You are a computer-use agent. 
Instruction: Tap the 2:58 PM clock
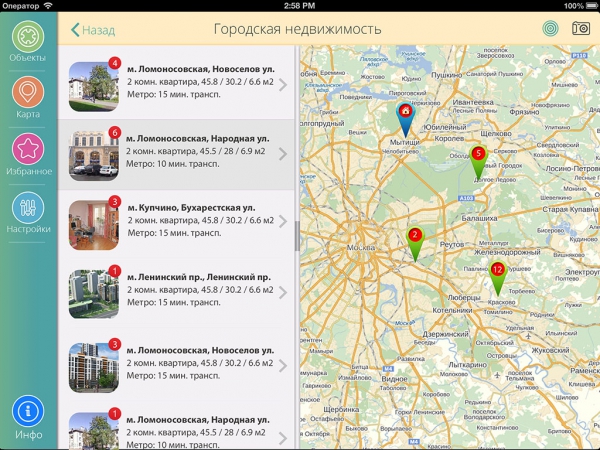pos(299,6)
